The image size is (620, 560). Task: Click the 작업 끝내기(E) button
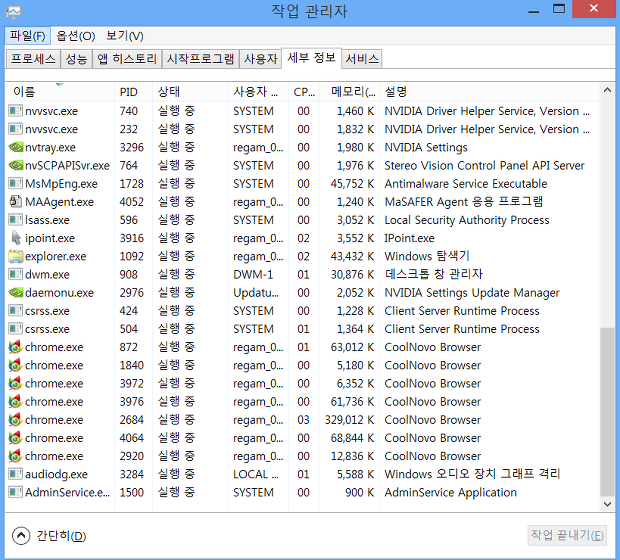point(567,535)
